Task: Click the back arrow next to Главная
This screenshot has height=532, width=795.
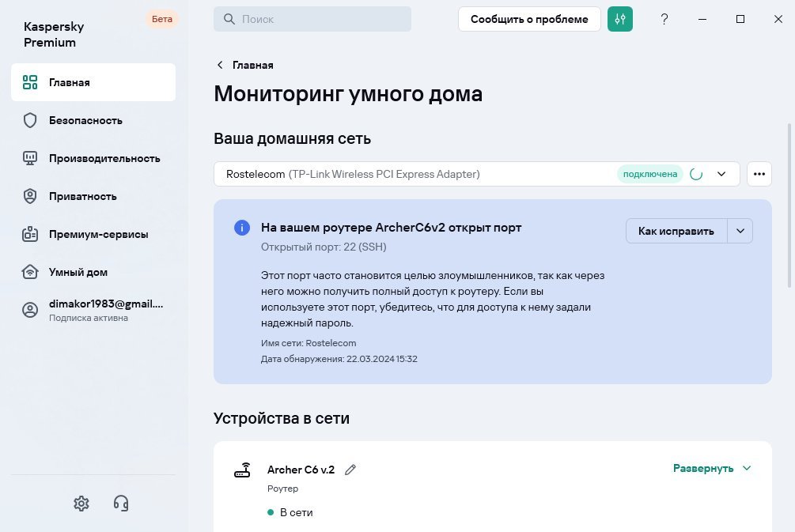Action: pyautogui.click(x=220, y=65)
